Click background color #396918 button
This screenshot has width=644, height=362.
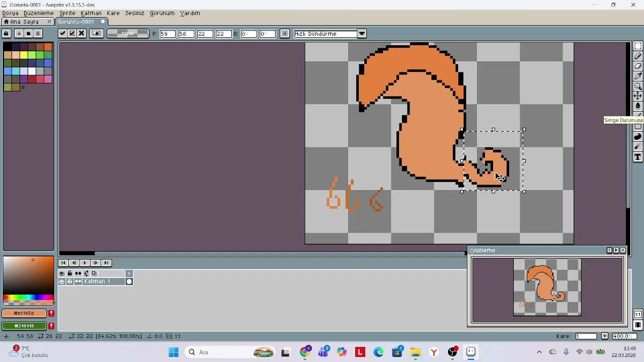coord(24,326)
